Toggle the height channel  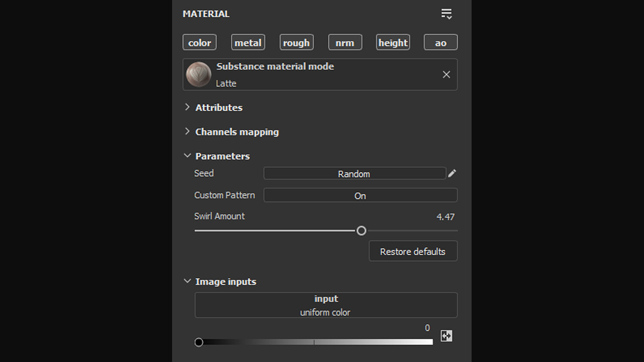(x=393, y=42)
